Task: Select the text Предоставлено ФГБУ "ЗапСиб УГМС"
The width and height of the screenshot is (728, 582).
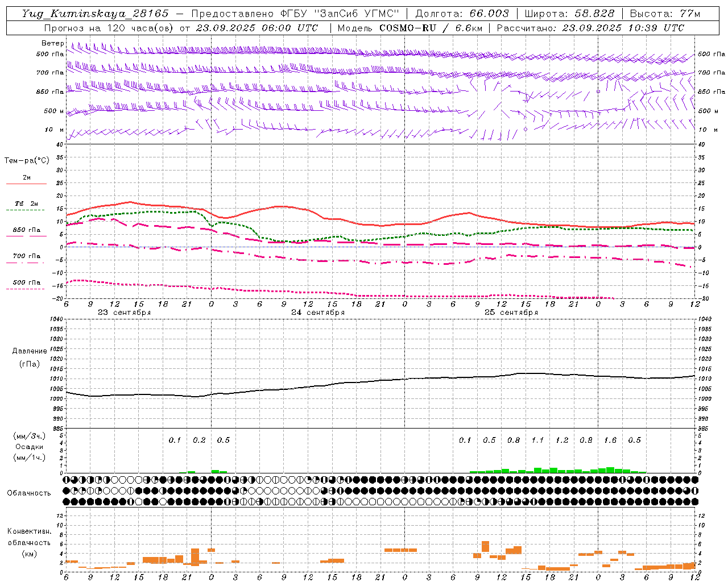Action: [296, 14]
